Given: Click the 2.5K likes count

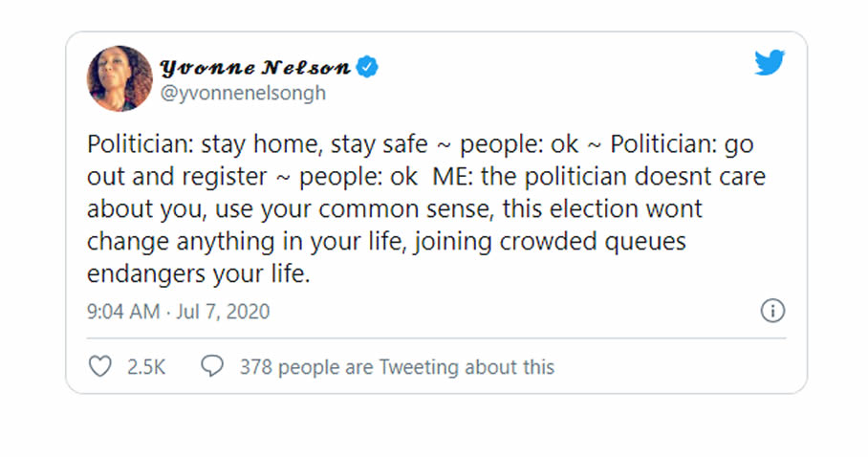Looking at the screenshot, I should (146, 367).
